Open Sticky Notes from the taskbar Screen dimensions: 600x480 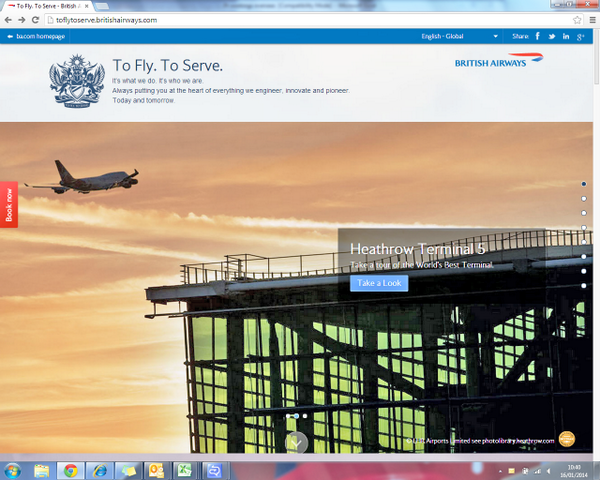(128, 470)
